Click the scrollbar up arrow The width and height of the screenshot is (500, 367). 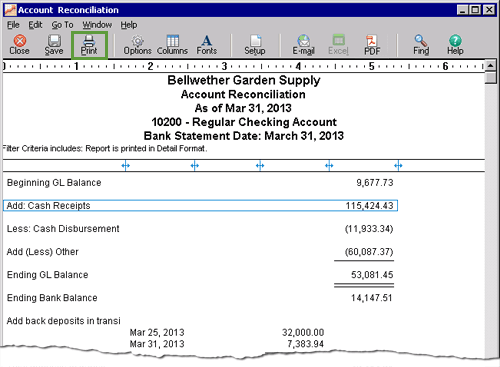point(490,65)
